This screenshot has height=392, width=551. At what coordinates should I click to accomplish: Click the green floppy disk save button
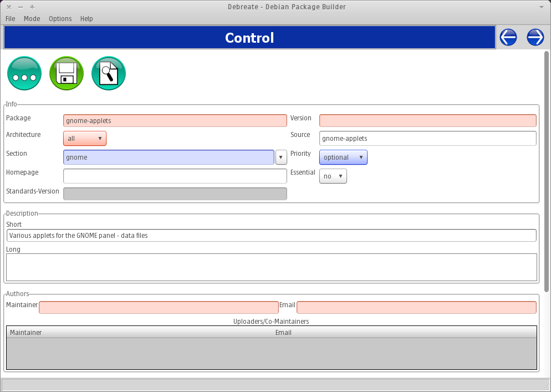point(67,73)
